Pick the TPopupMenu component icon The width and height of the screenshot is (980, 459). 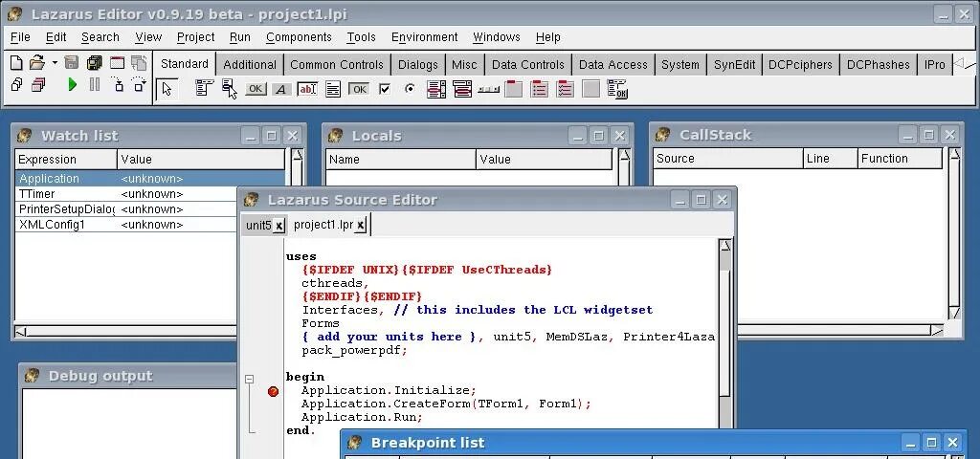(x=230, y=89)
